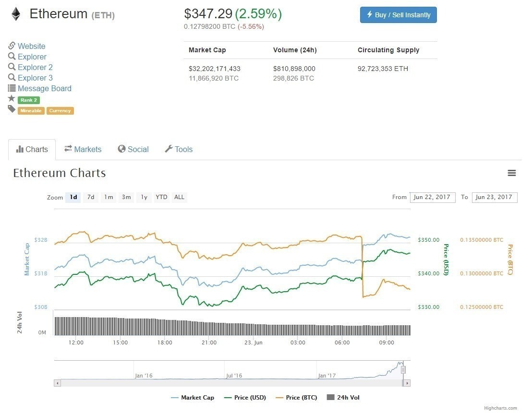Click the tag icon next to Mineable
532x413 pixels.
coord(12,109)
